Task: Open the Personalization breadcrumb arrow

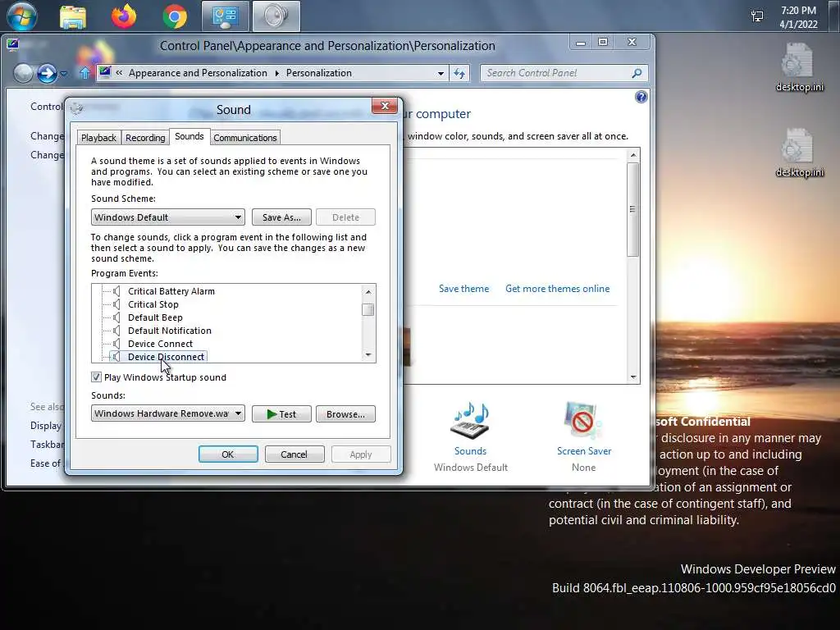Action: [x=277, y=73]
